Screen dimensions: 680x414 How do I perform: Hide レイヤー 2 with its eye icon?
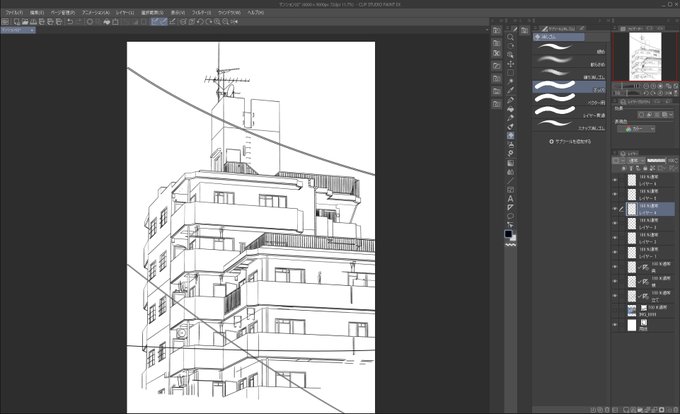click(x=615, y=238)
